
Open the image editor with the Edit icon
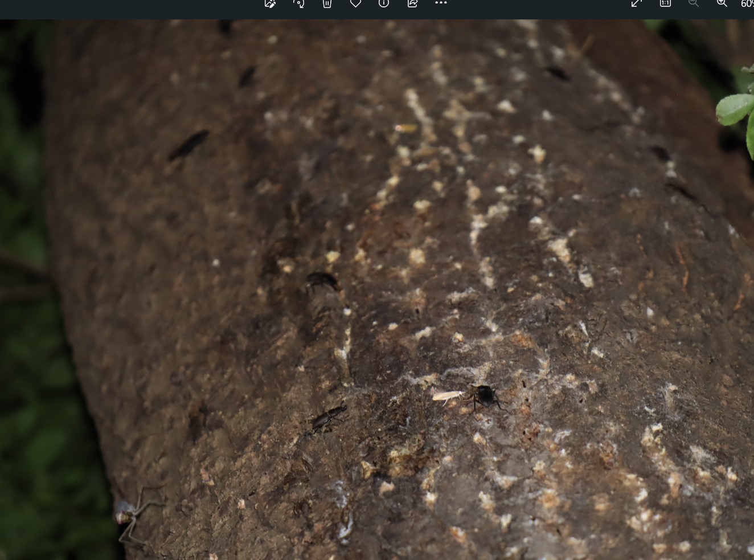pyautogui.click(x=270, y=3)
